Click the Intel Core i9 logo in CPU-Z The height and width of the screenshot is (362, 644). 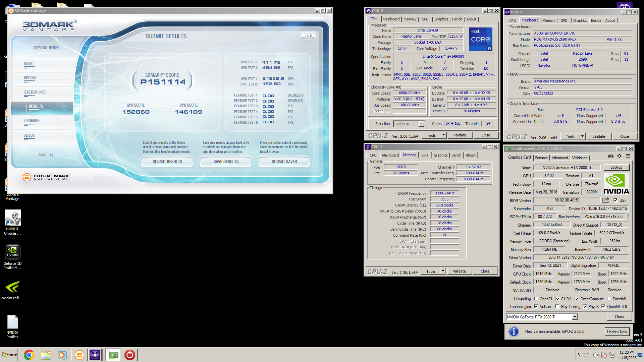tap(480, 39)
